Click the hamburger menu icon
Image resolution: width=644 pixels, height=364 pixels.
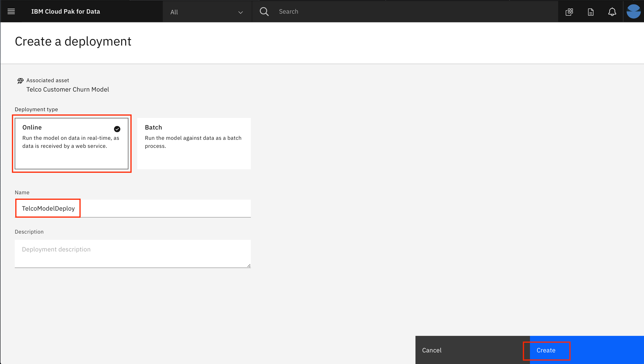click(x=11, y=11)
